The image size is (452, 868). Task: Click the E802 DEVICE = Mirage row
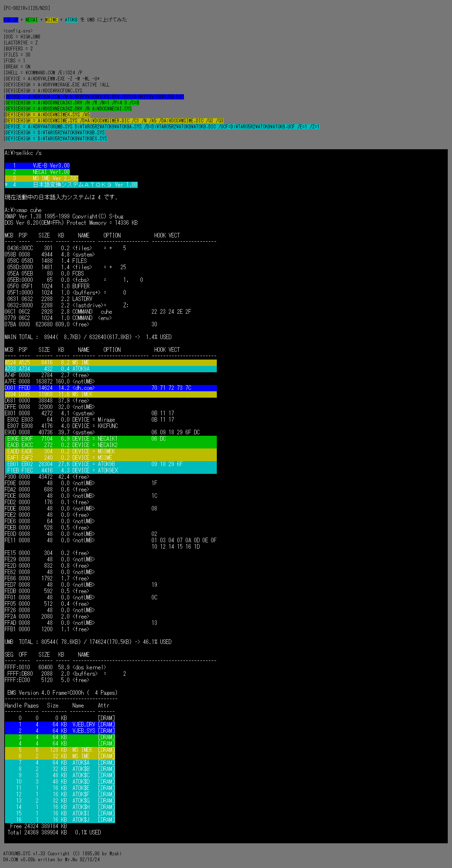(91, 420)
